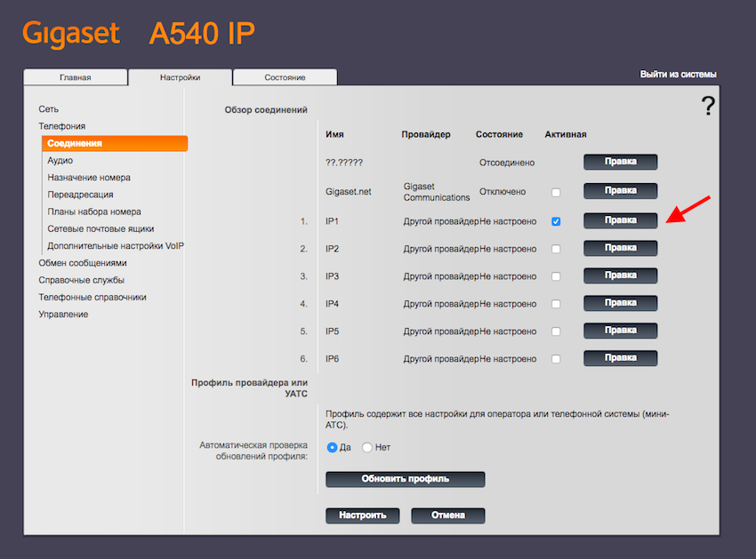Select the Нет radio button
756x559 pixels.
[x=367, y=447]
